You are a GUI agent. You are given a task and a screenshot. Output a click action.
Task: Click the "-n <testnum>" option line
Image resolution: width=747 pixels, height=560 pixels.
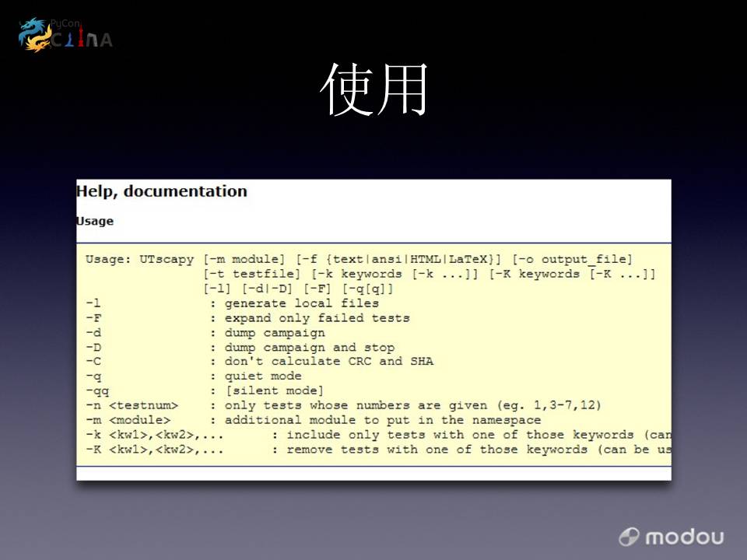click(x=342, y=406)
